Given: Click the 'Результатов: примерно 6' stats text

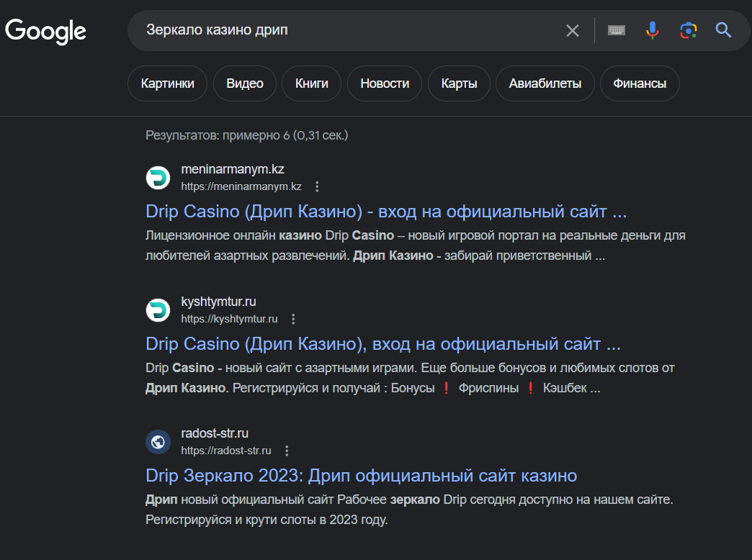Looking at the screenshot, I should [x=246, y=135].
